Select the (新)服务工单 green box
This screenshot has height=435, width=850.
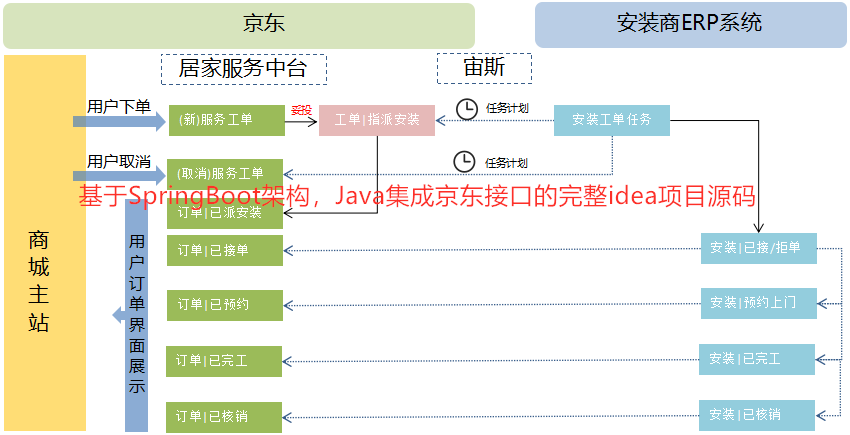point(226,120)
